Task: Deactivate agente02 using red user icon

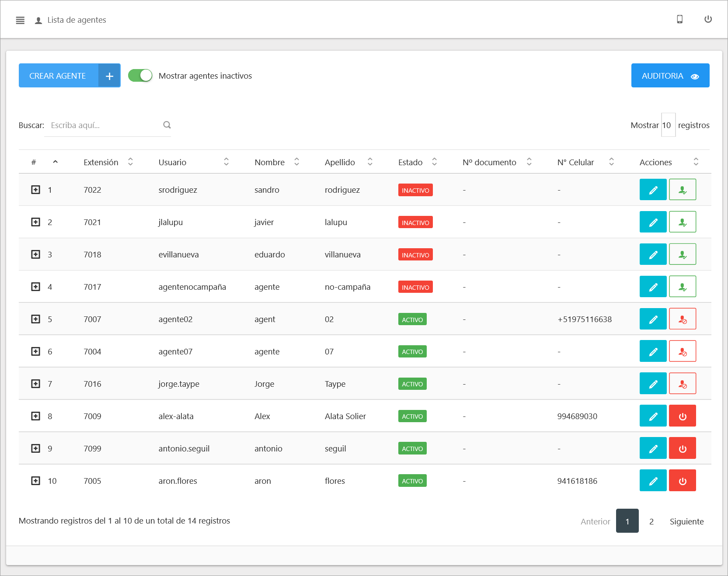Action: [x=682, y=319]
